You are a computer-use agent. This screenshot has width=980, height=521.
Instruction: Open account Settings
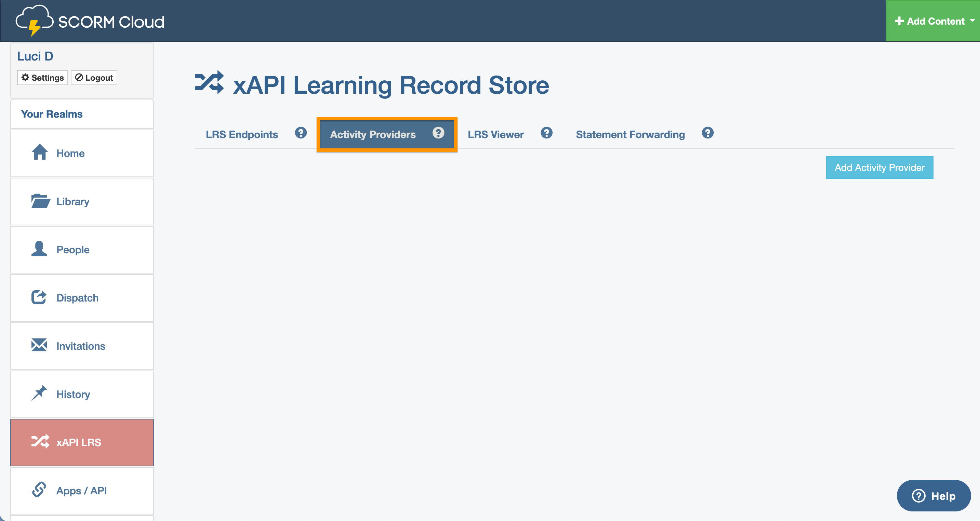click(x=42, y=77)
